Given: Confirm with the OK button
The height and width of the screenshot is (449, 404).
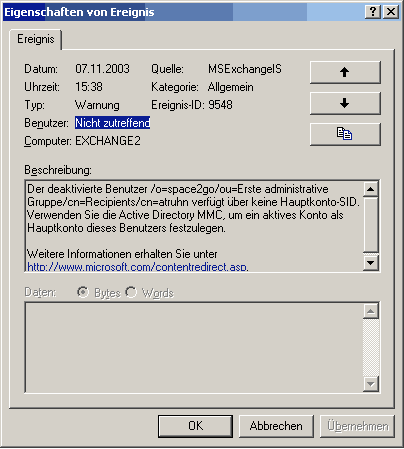Looking at the screenshot, I should tap(195, 426).
